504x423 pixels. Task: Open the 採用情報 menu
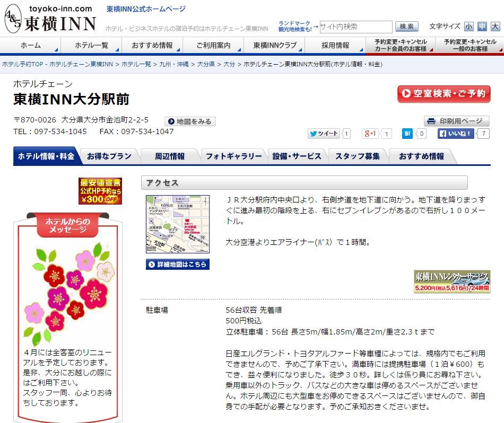(335, 45)
